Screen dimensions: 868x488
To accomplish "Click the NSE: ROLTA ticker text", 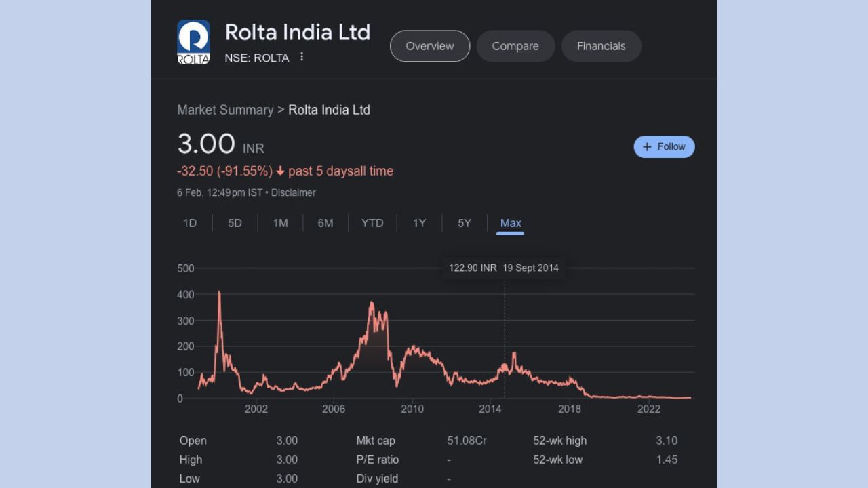I will pyautogui.click(x=257, y=58).
